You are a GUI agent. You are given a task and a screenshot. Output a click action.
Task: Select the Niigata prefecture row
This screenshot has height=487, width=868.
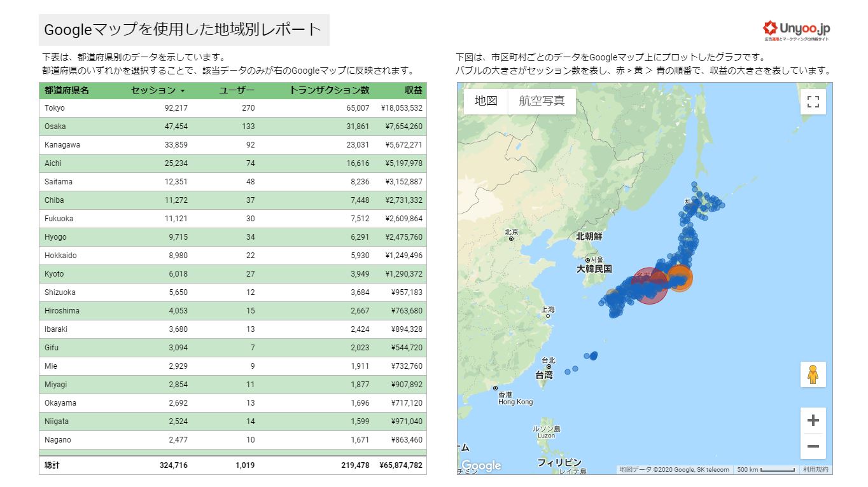coord(233,422)
